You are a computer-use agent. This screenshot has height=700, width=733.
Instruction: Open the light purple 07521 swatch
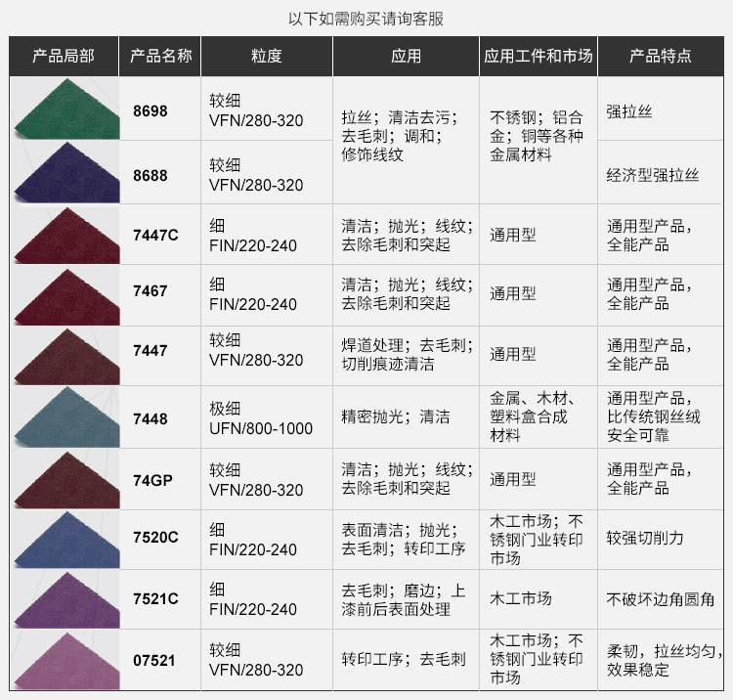tap(65, 662)
